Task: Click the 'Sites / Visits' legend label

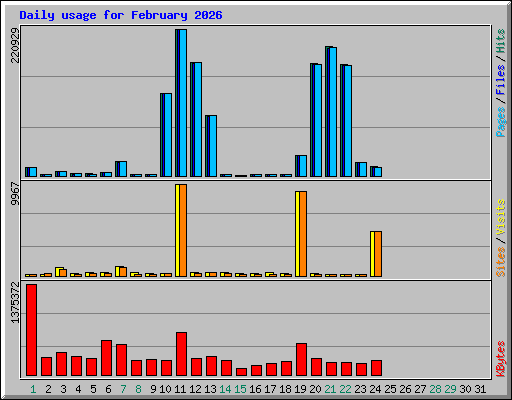Action: (500, 238)
